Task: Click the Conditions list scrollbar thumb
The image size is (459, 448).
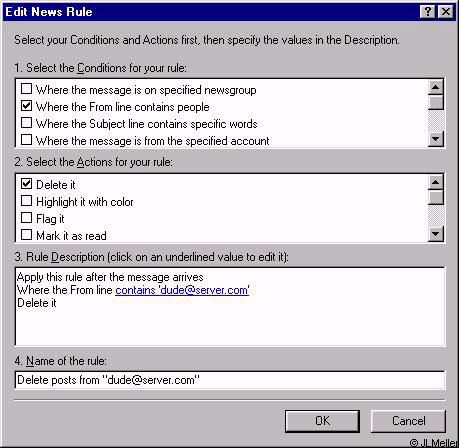Action: click(436, 102)
